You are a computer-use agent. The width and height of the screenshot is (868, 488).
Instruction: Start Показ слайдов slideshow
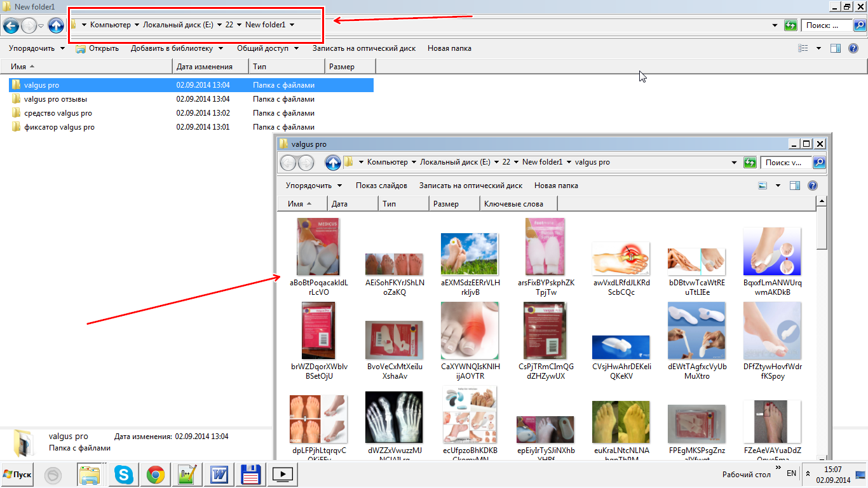point(381,186)
